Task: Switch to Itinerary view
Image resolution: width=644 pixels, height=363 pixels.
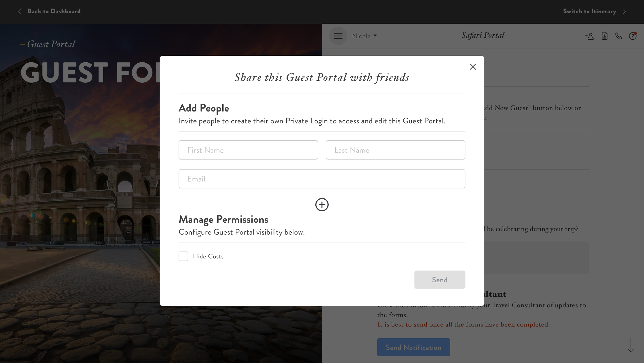Action: 589,11
